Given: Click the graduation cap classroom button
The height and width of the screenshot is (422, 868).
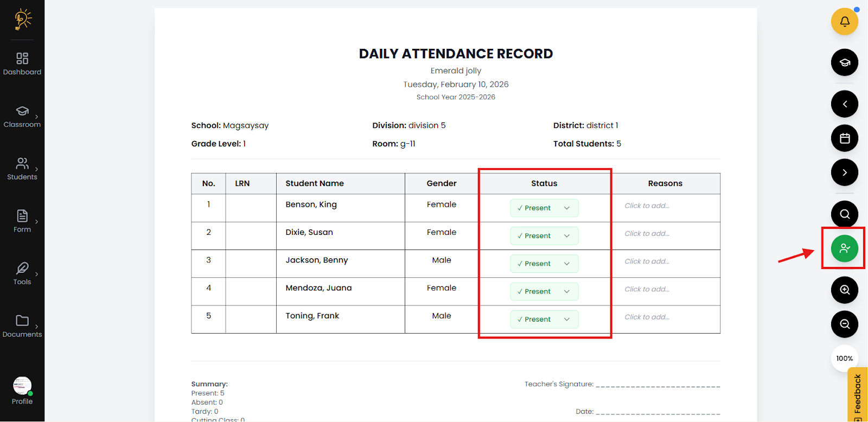Looking at the screenshot, I should (845, 62).
